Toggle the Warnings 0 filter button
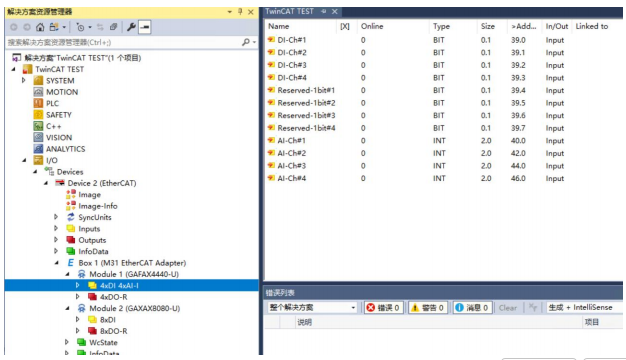This screenshot has width=626, height=360. (x=427, y=307)
